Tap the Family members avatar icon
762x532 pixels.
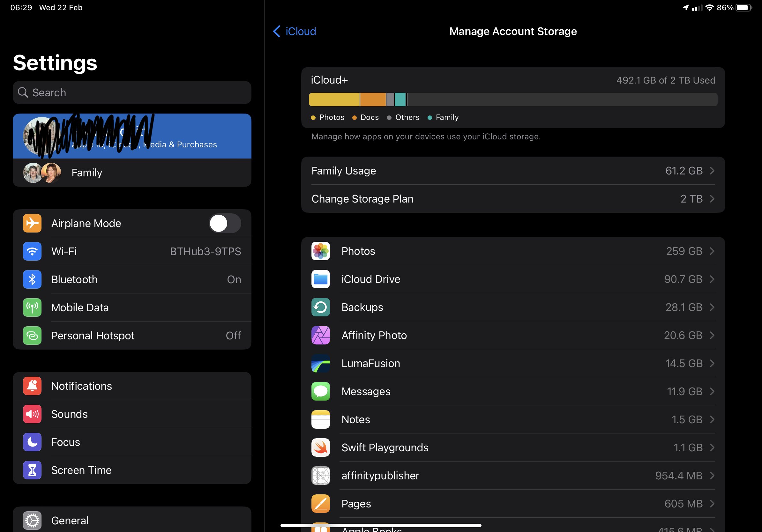(x=42, y=173)
